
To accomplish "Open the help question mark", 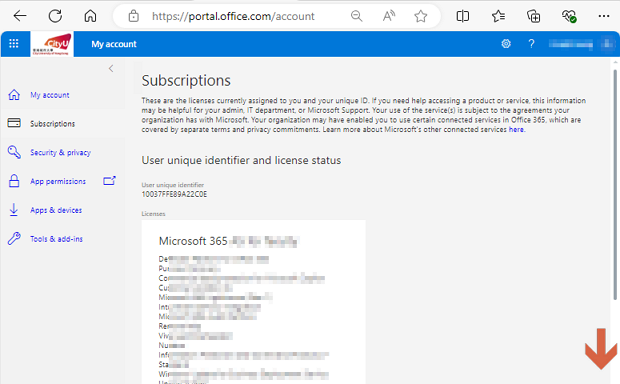I will click(531, 44).
